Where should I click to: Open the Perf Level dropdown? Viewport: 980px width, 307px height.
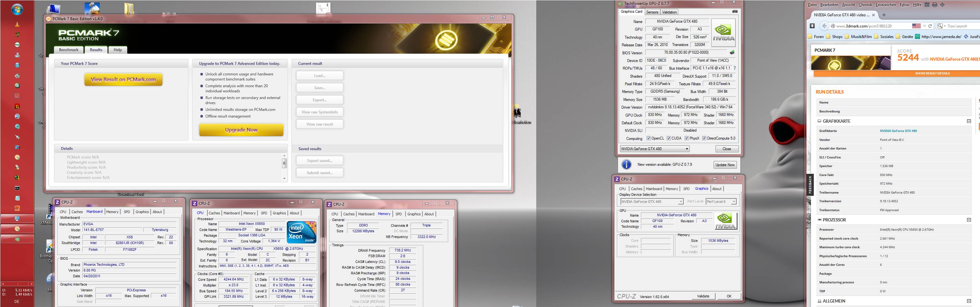click(721, 202)
